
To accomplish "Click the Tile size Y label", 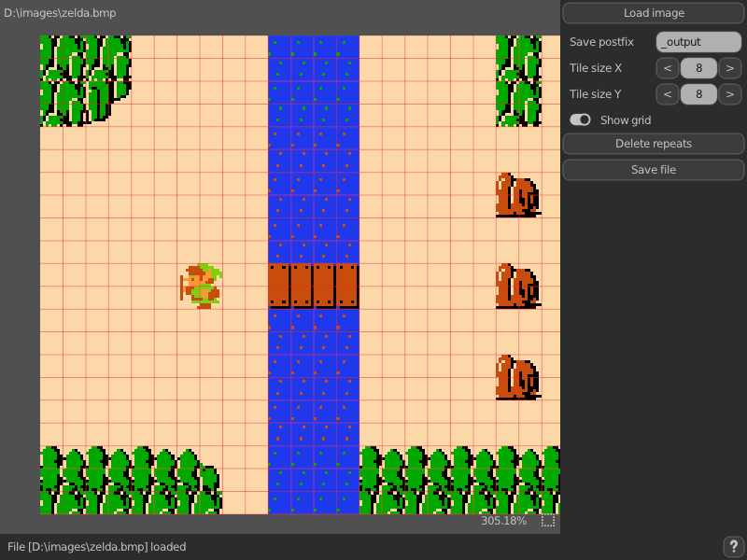I will tap(596, 94).
